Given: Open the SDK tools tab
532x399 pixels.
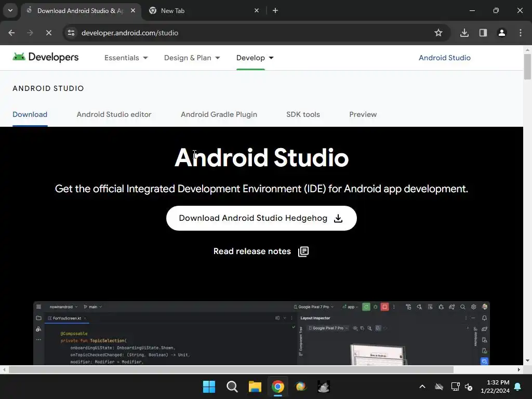Looking at the screenshot, I should (303, 114).
